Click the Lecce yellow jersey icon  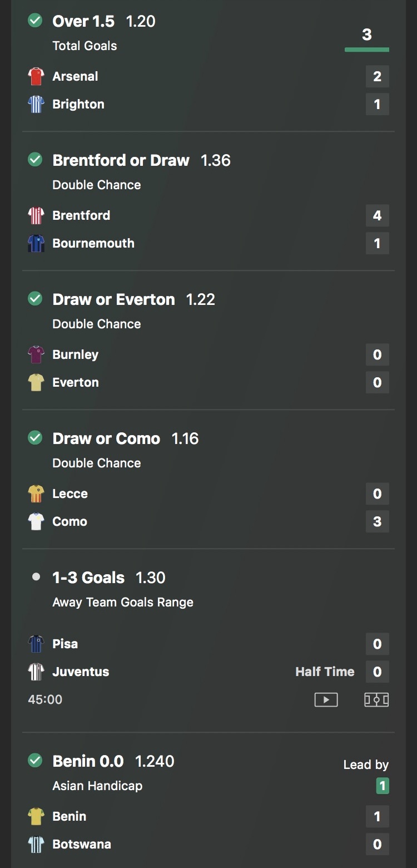point(36,494)
